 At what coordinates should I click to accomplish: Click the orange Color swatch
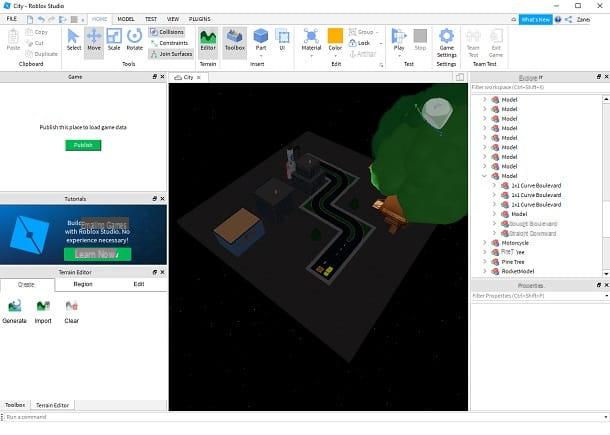tap(335, 36)
